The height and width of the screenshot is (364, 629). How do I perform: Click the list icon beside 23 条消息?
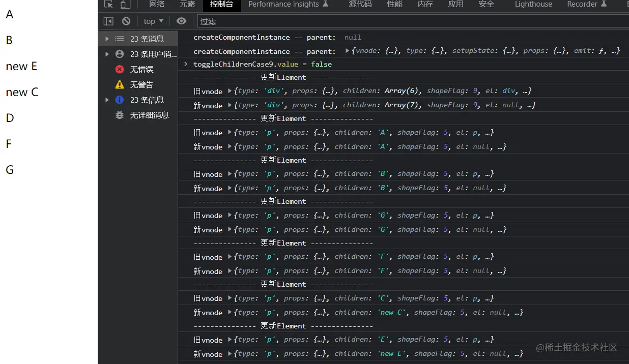click(120, 39)
